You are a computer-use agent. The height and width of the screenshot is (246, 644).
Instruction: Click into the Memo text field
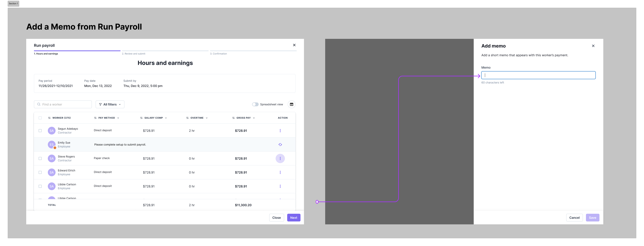538,75
